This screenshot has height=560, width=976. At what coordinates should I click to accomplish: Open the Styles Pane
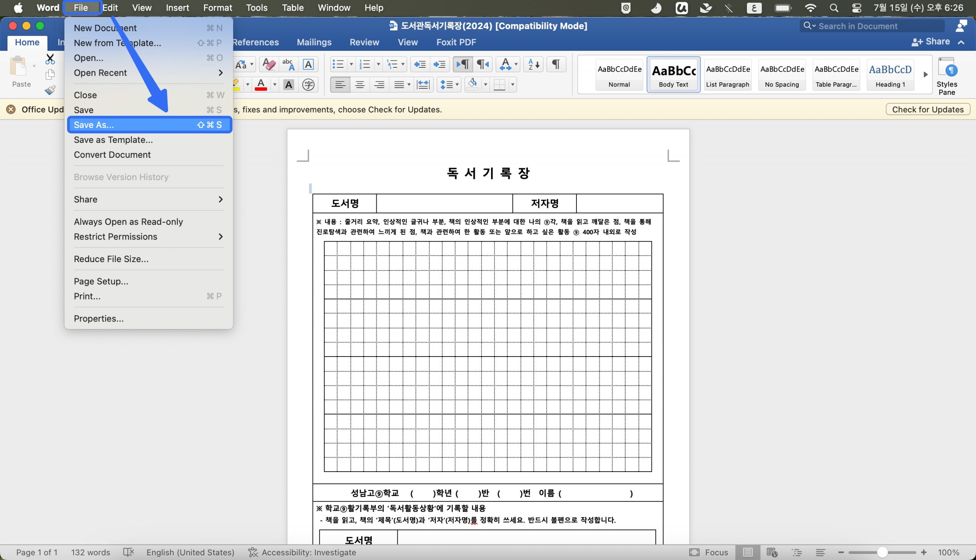[947, 76]
